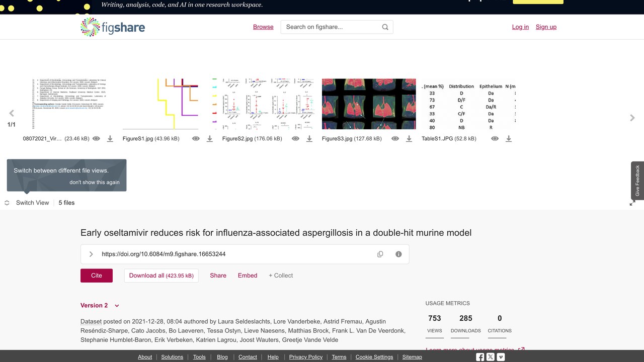Preview TableS1.JPG with its eye icon

pos(495,139)
